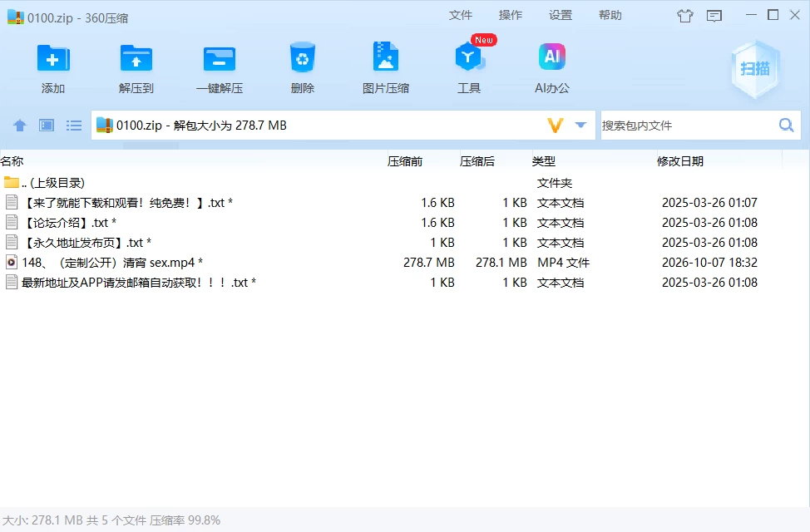Click the 解压到 (Extract to) icon
The width and height of the screenshot is (810, 532).
(x=136, y=58)
